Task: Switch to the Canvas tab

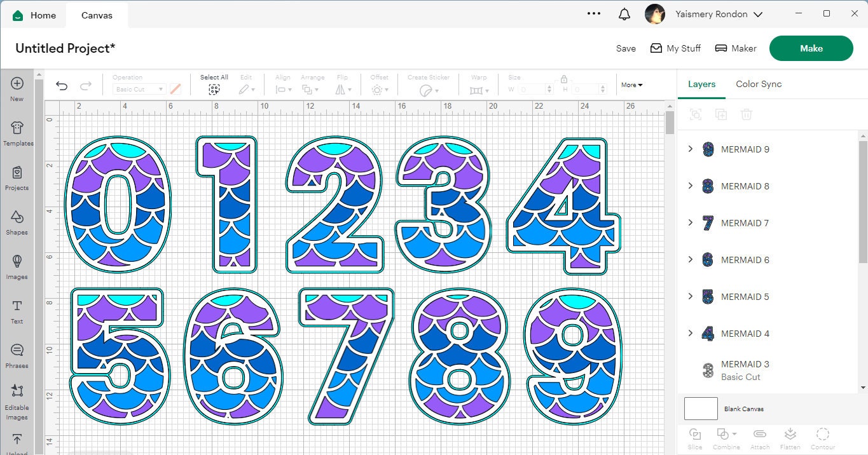Action: 97,15
